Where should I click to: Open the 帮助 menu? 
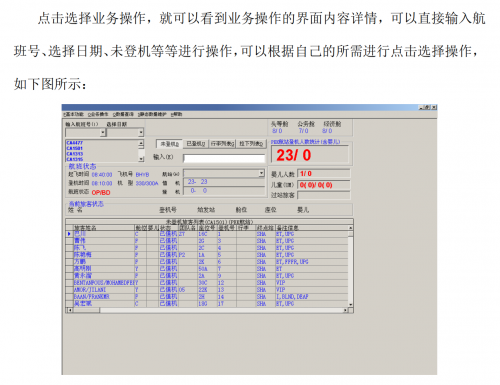pyautogui.click(x=177, y=114)
